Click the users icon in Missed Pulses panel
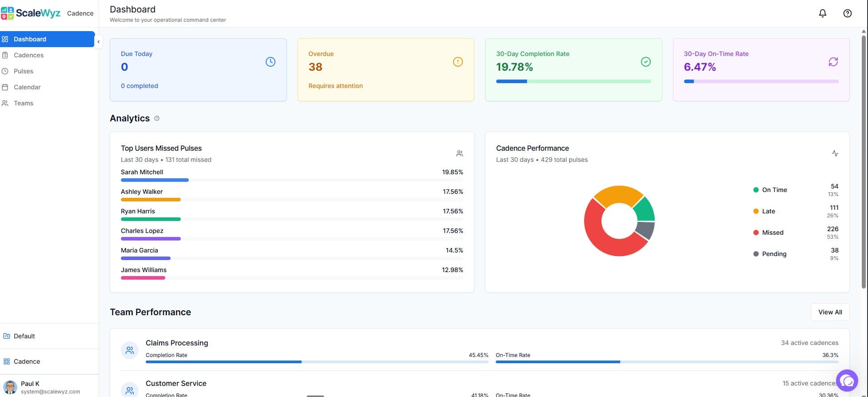The width and height of the screenshot is (868, 397). click(x=459, y=153)
